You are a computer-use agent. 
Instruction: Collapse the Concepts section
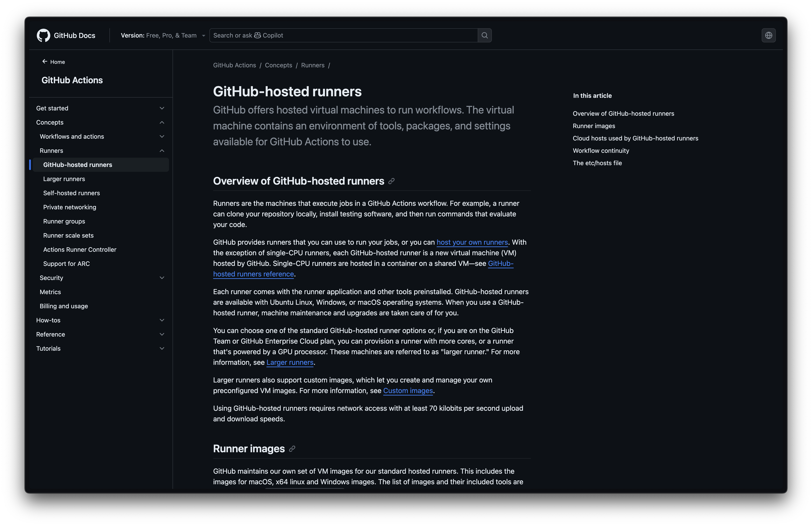162,122
